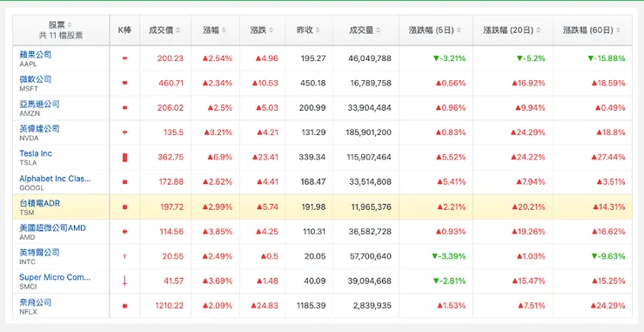
Task: Click TSLA tall candlestick icon
Action: pos(124,157)
